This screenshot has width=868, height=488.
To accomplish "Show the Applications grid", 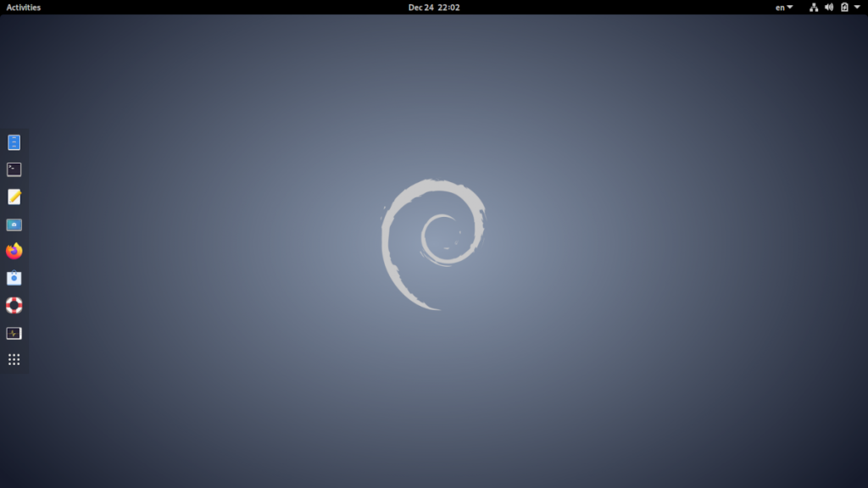I will pyautogui.click(x=14, y=359).
